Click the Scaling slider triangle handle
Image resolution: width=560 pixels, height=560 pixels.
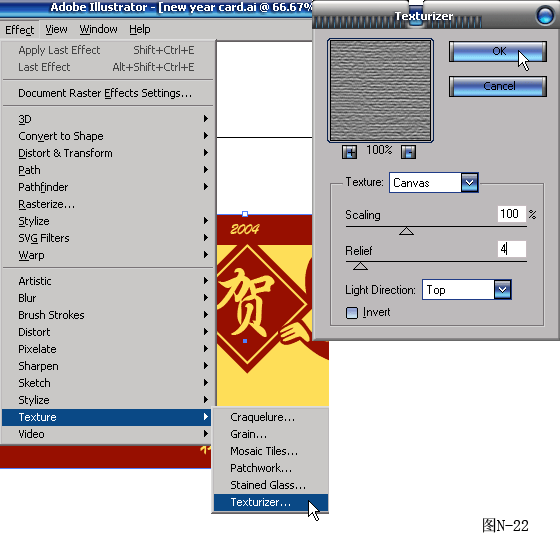pos(406,231)
